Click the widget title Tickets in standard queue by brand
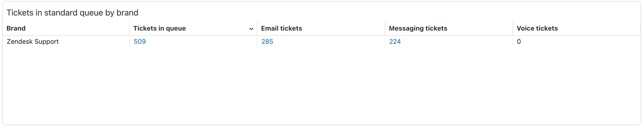The width and height of the screenshot is (644, 128). (x=72, y=13)
